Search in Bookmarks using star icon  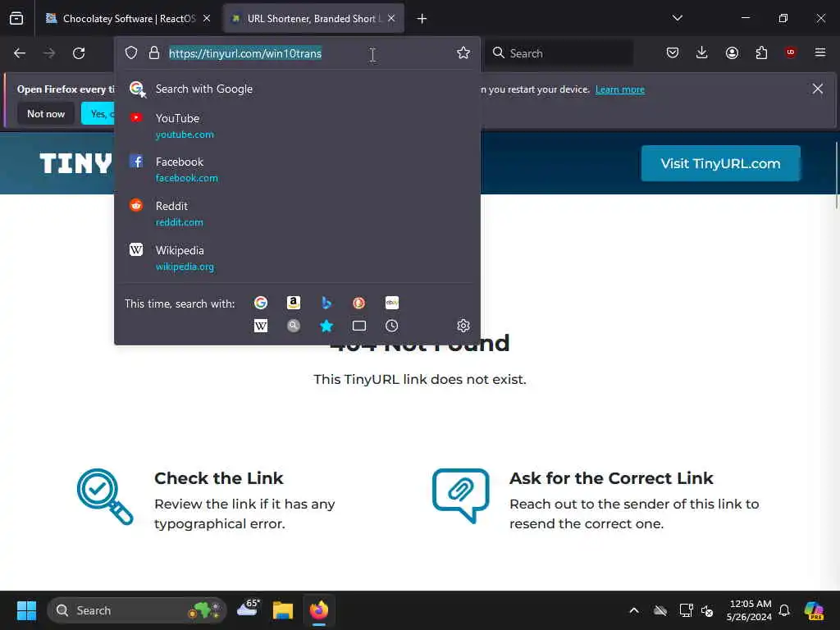326,326
